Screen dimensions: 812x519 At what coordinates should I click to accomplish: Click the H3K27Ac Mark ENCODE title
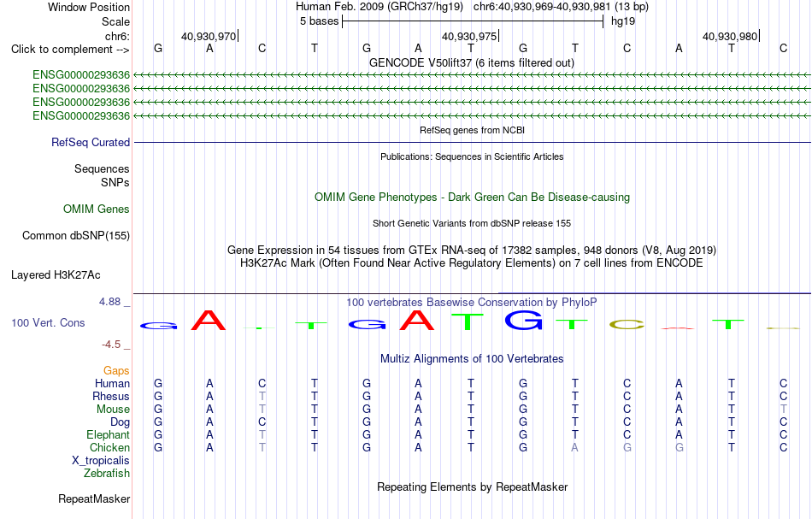472,262
